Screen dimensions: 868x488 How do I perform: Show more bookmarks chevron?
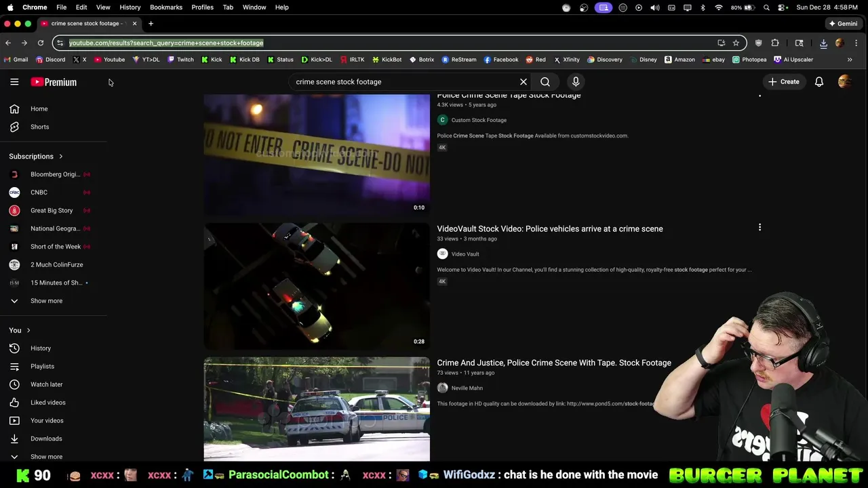click(850, 60)
